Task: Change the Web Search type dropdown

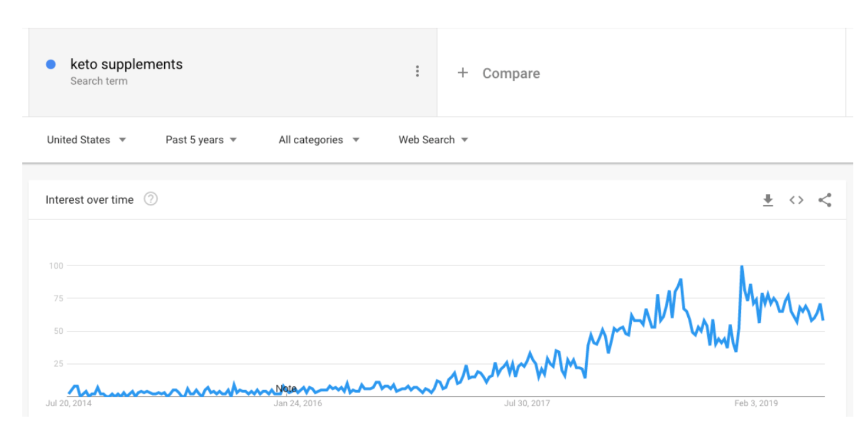Action: (x=433, y=140)
